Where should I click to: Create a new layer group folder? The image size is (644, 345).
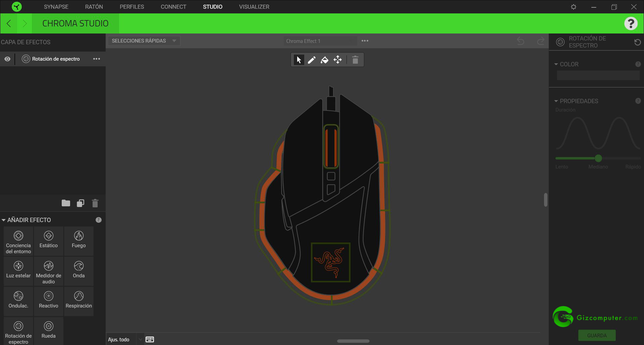click(66, 203)
